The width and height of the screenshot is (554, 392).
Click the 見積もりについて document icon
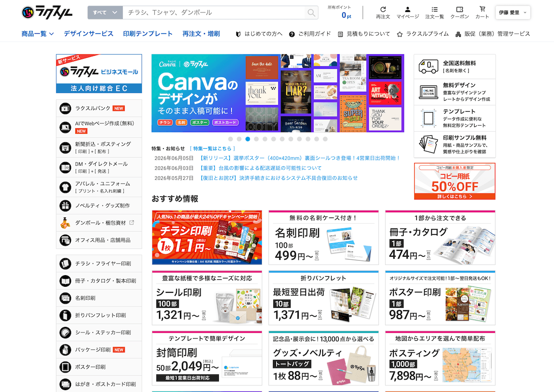click(341, 34)
